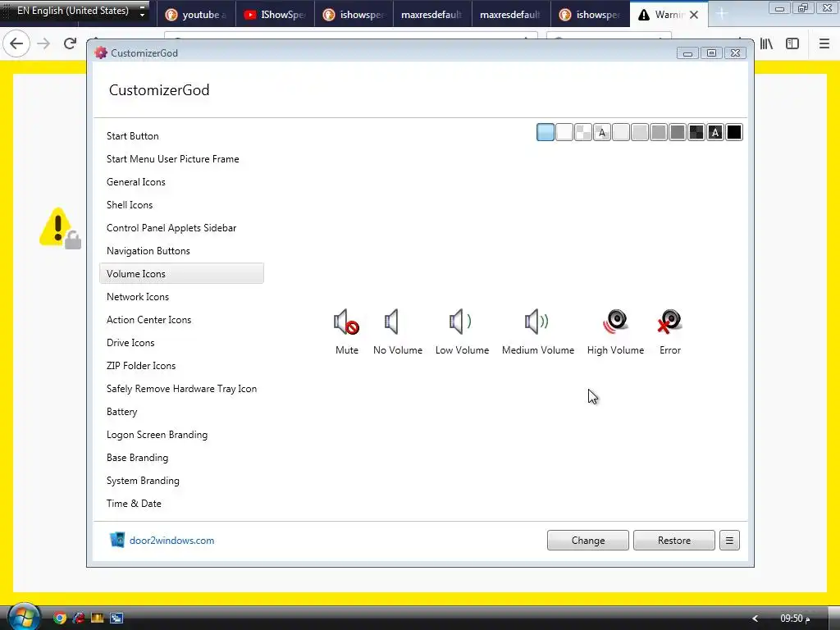The image size is (840, 630).
Task: Select System Branding category
Action: coord(181,481)
